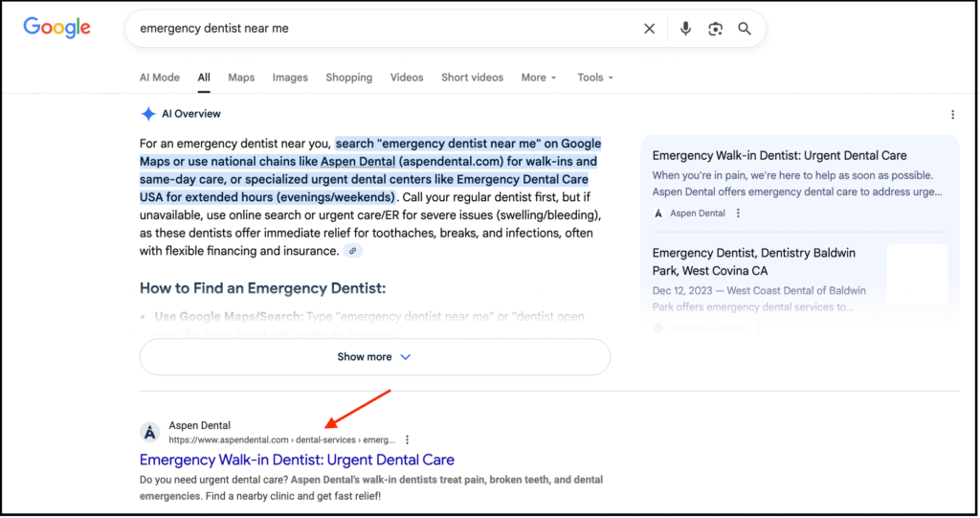980x518 pixels.
Task: Switch to AI Mode tab
Action: click(x=160, y=78)
